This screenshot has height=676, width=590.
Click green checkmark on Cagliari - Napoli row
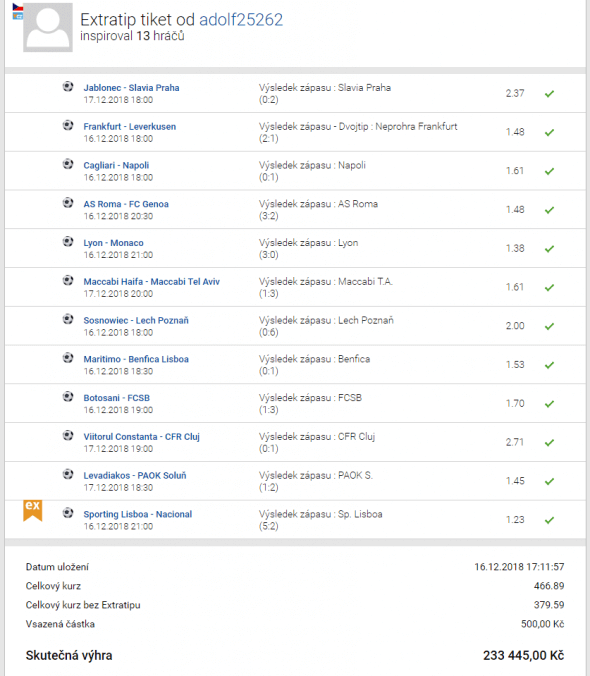pyautogui.click(x=549, y=171)
